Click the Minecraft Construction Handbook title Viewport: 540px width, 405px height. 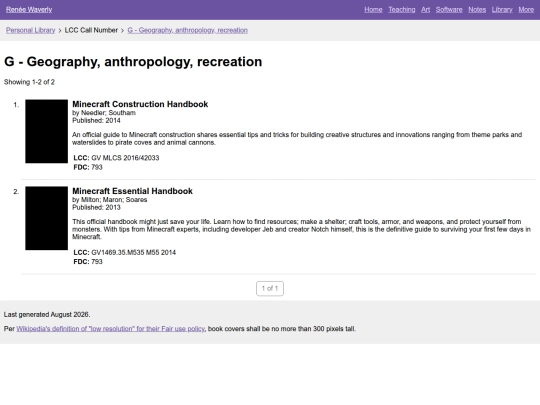tap(140, 104)
